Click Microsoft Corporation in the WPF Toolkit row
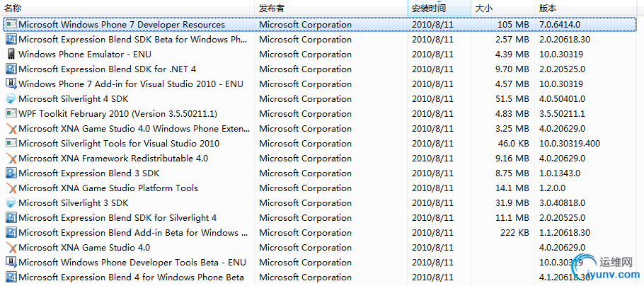Viewport: 644px width, 286px height. coord(305,113)
